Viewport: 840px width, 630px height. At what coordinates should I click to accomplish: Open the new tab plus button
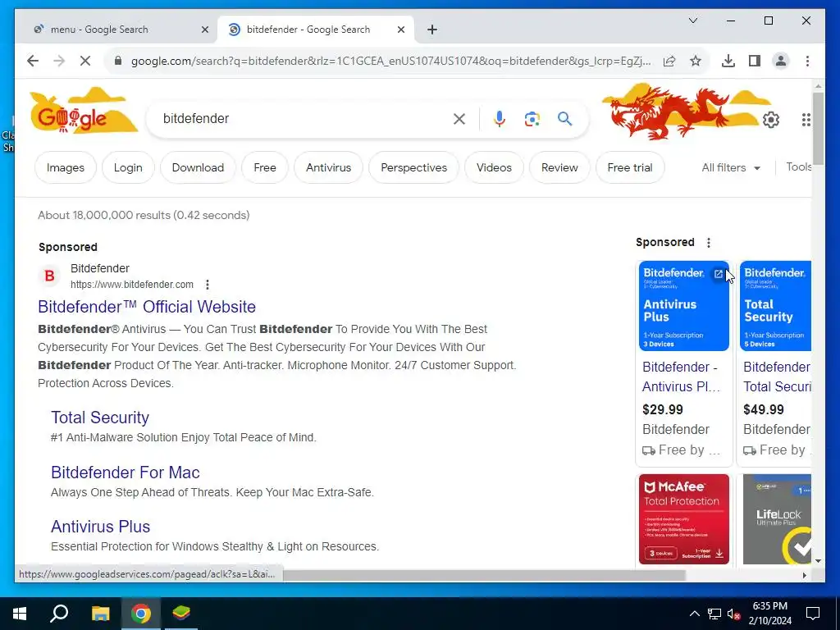pyautogui.click(x=432, y=30)
